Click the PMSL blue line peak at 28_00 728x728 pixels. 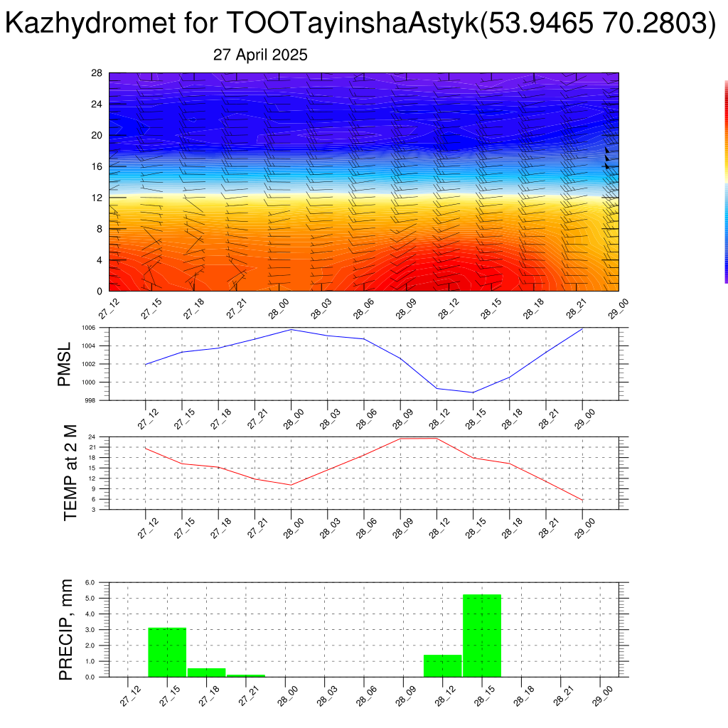point(291,330)
